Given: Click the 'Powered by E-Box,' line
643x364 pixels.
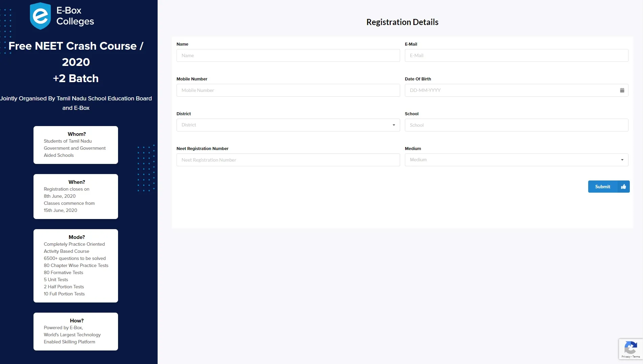Looking at the screenshot, I should click(x=63, y=327).
